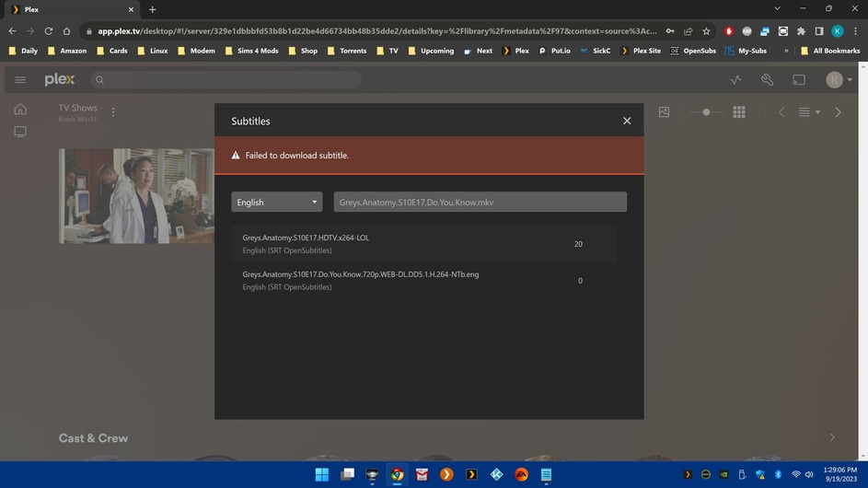The width and height of the screenshot is (868, 488).
Task: Open Kodi taskbar icon
Action: (x=496, y=474)
